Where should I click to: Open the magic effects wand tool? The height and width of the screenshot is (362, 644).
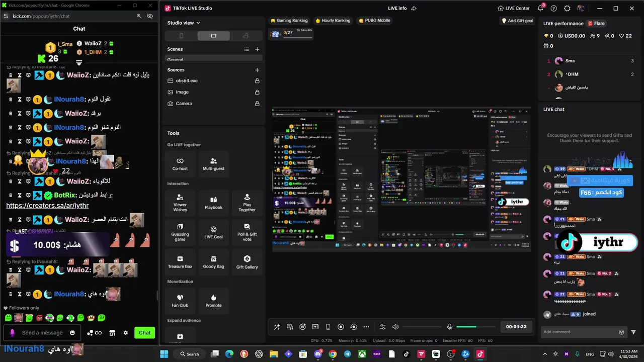click(277, 327)
